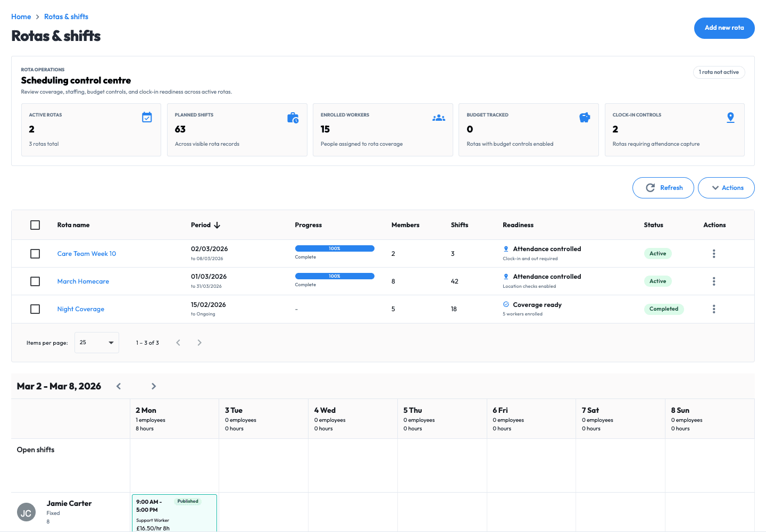This screenshot has width=766, height=532.
Task: Click the 'Mar 2 - Mar 8, 2026' date heading
Action: click(x=59, y=386)
